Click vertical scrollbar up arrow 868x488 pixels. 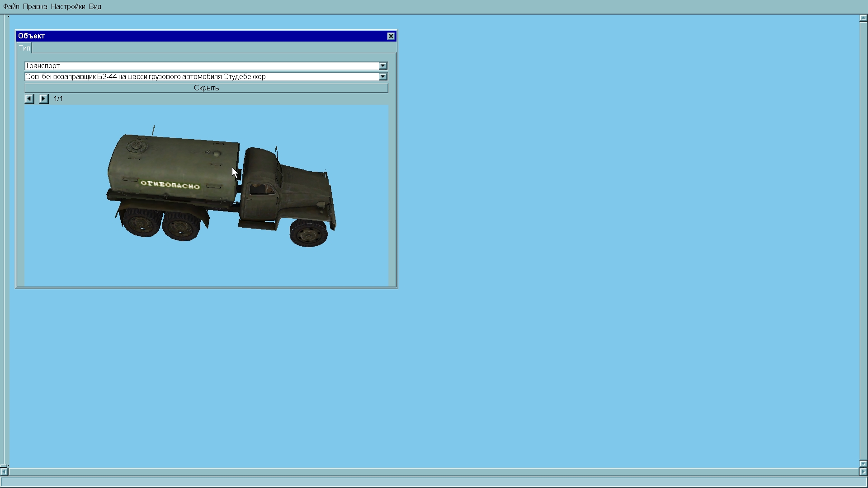pyautogui.click(x=863, y=19)
